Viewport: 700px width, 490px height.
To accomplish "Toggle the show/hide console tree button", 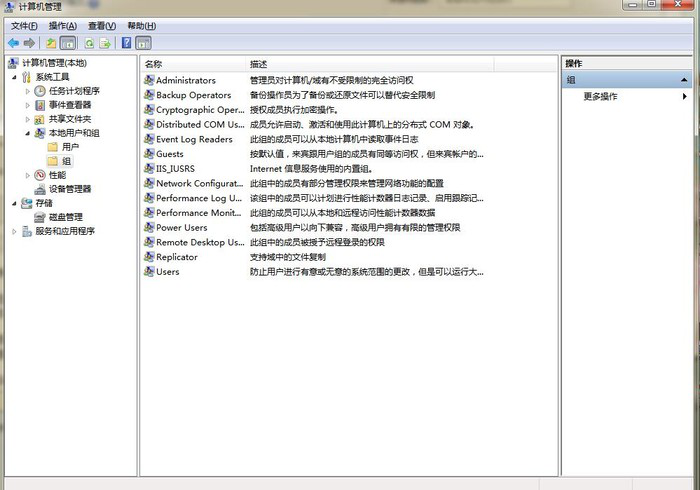I will pos(68,43).
